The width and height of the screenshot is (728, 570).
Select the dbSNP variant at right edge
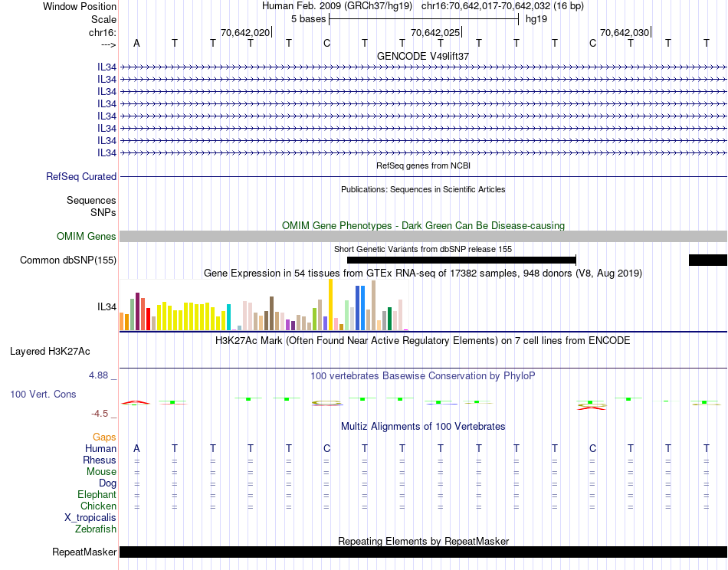tap(707, 260)
